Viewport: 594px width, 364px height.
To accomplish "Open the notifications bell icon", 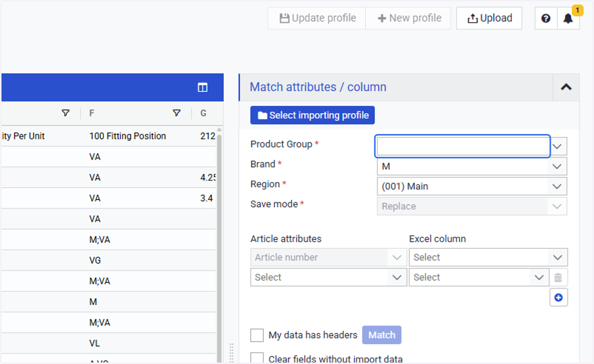I will pyautogui.click(x=568, y=18).
